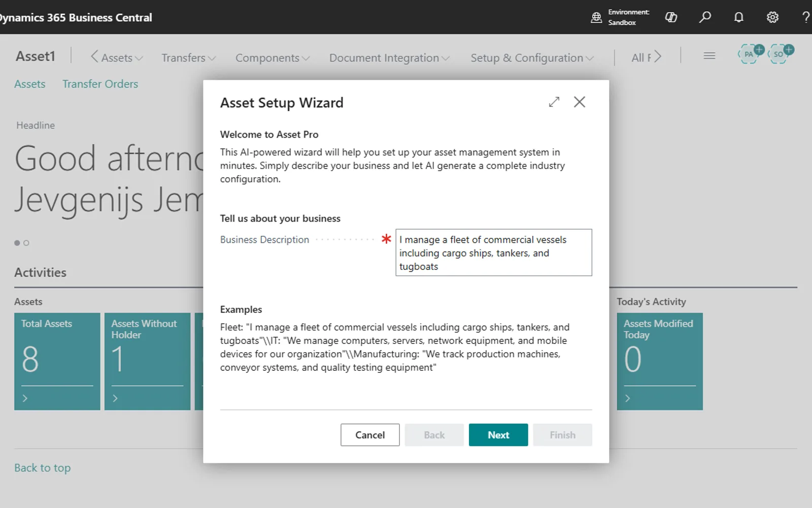Click the Back to top link
The width and height of the screenshot is (812, 508).
(x=43, y=468)
